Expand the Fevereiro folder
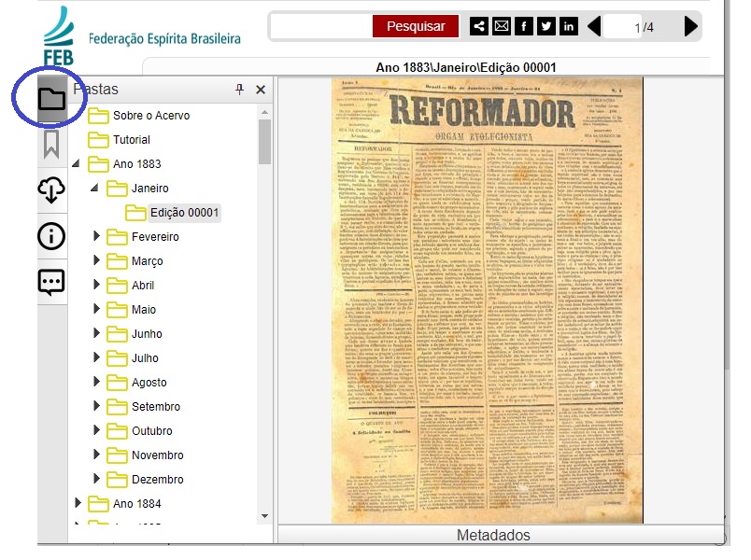The height and width of the screenshot is (560, 751). coord(96,235)
